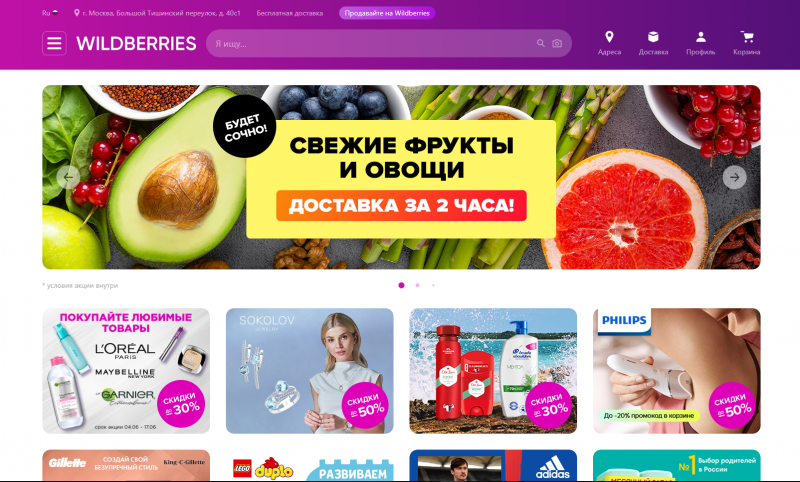
Task: Open the Ru language selector
Action: (50, 13)
